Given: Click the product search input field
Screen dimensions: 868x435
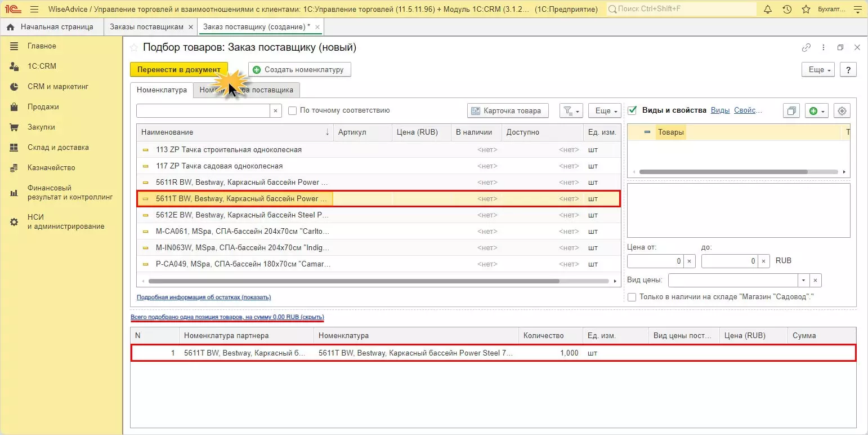Looking at the screenshot, I should click(x=203, y=111).
